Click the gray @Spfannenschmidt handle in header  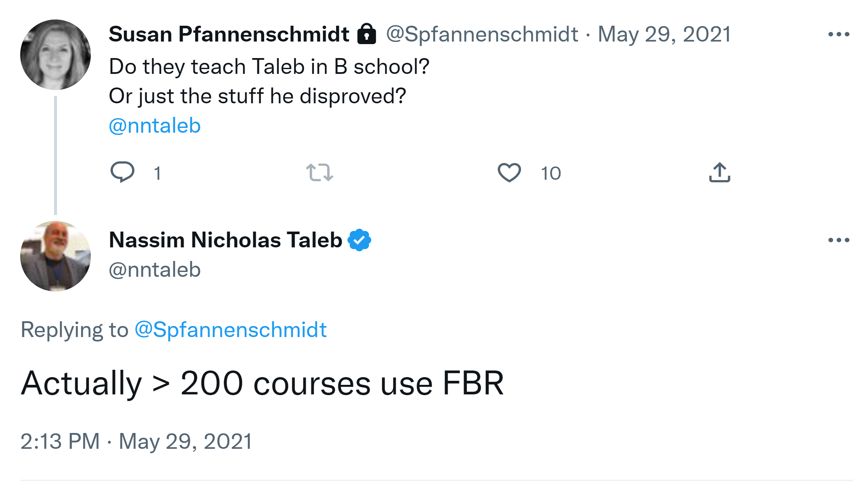point(482,34)
